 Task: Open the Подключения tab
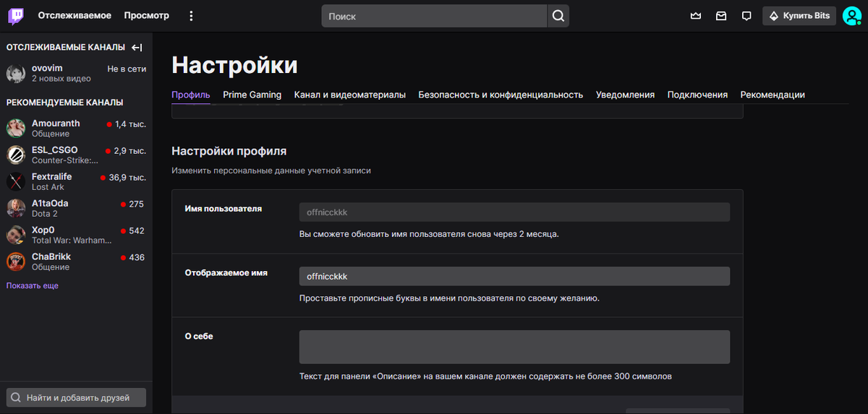697,95
